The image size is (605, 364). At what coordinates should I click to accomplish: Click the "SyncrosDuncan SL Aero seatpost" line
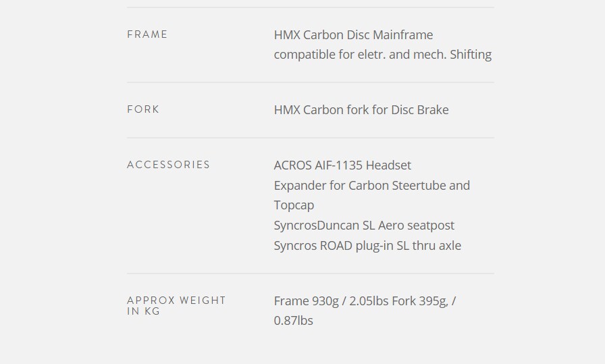pyautogui.click(x=364, y=226)
